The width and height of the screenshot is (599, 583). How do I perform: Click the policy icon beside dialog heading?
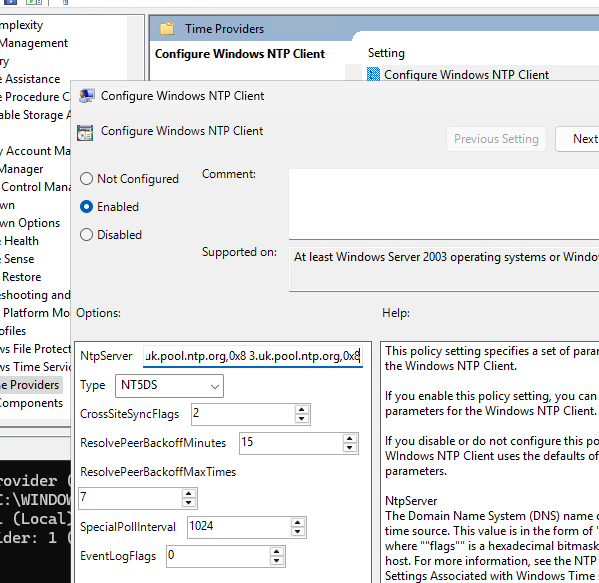pos(85,133)
